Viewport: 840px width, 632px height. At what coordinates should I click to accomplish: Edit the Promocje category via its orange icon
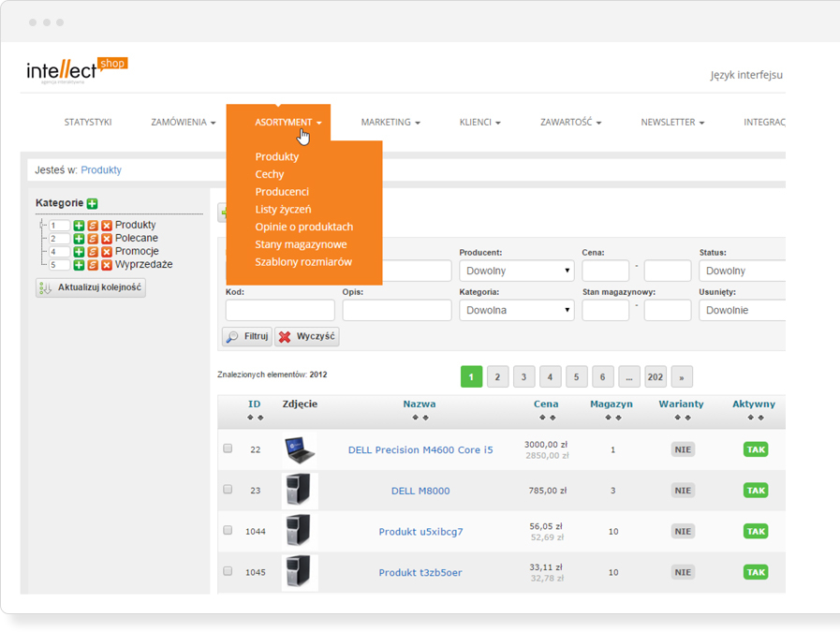pyautogui.click(x=93, y=252)
